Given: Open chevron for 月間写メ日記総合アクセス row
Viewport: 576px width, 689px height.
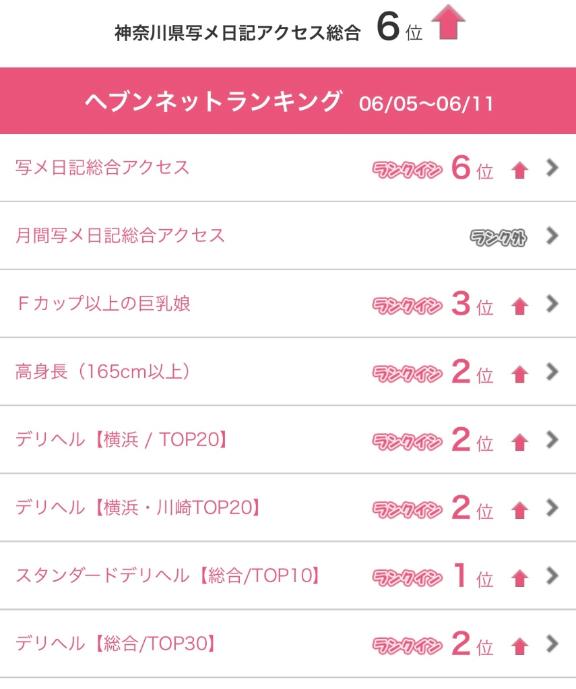Looking at the screenshot, I should 552,236.
